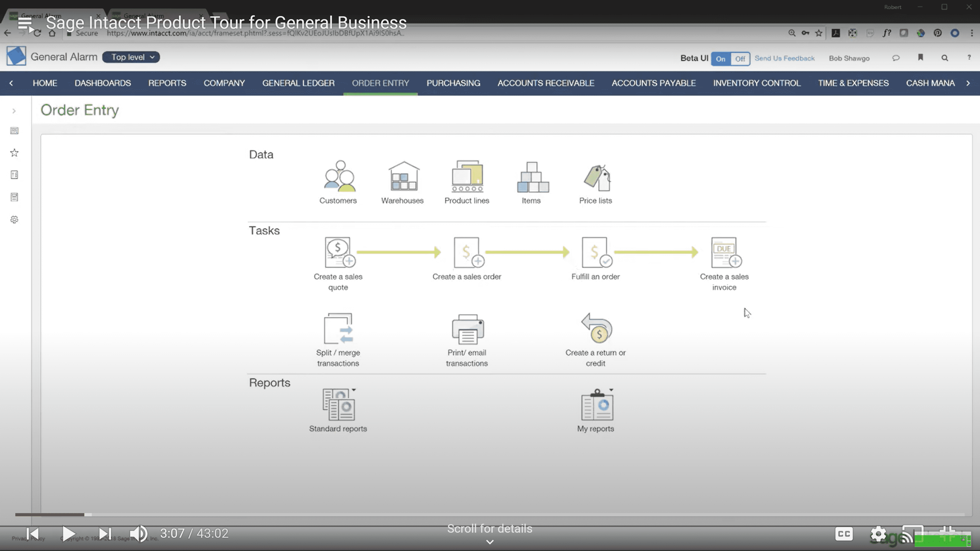Open the REPORTS menu
The image size is (980, 551).
click(167, 83)
